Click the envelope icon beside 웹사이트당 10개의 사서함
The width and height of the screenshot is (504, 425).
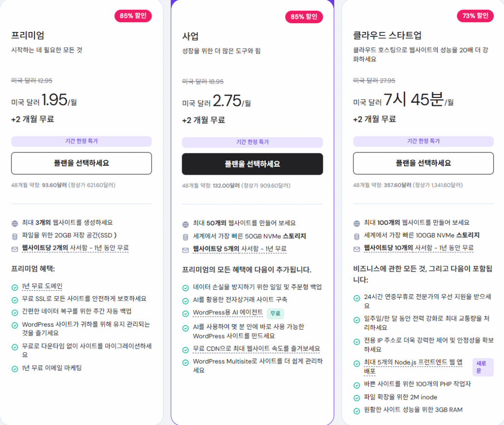(x=355, y=248)
